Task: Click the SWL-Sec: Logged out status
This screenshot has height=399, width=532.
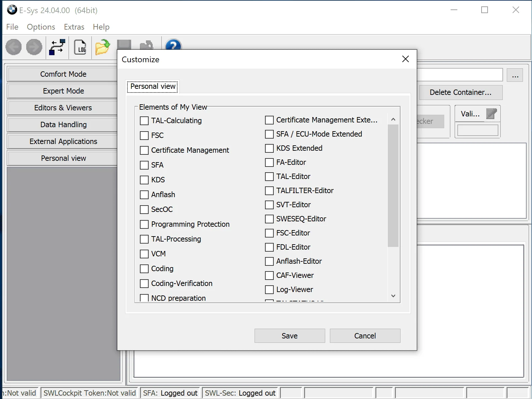Action: pyautogui.click(x=240, y=393)
